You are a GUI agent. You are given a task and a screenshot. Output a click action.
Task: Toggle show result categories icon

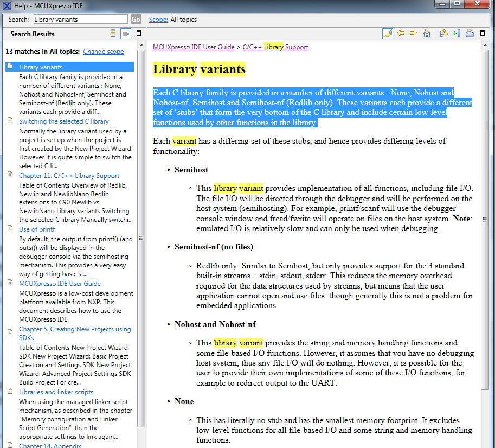[113, 33]
